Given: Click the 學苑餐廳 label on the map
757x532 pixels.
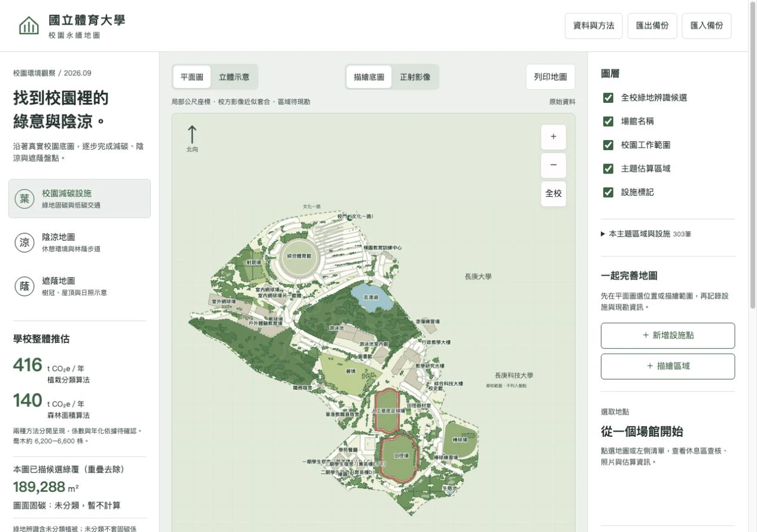Looking at the screenshot, I should (x=348, y=449).
